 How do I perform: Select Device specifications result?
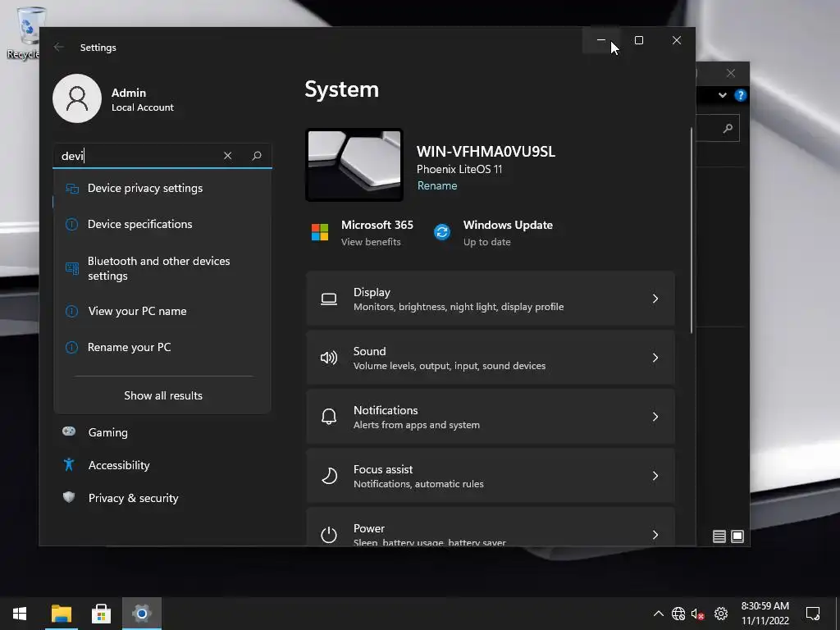point(162,224)
